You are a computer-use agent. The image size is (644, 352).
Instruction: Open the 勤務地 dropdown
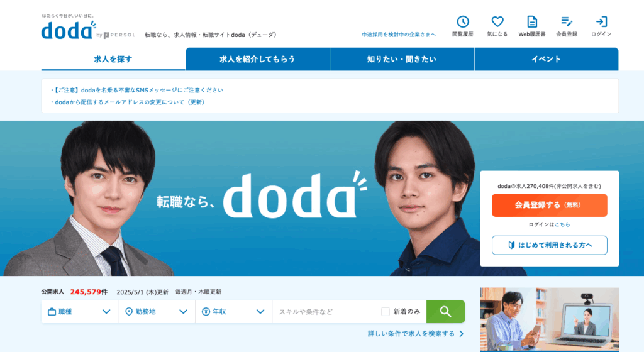(157, 311)
